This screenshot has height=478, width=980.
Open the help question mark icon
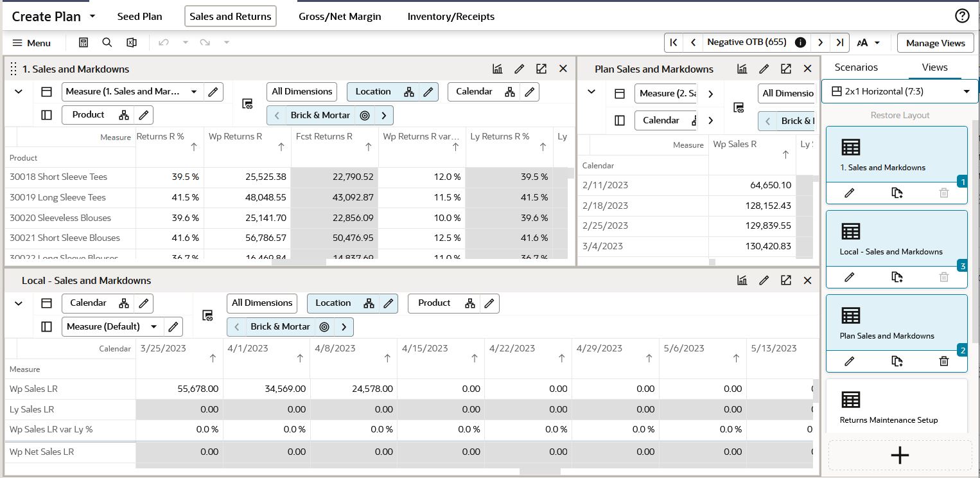(962, 16)
